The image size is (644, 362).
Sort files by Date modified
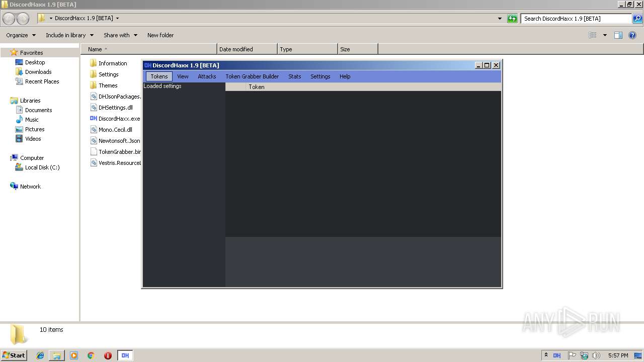point(247,49)
